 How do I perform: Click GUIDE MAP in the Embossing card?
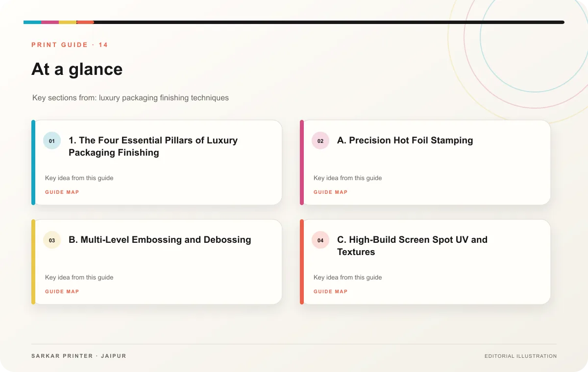(62, 292)
